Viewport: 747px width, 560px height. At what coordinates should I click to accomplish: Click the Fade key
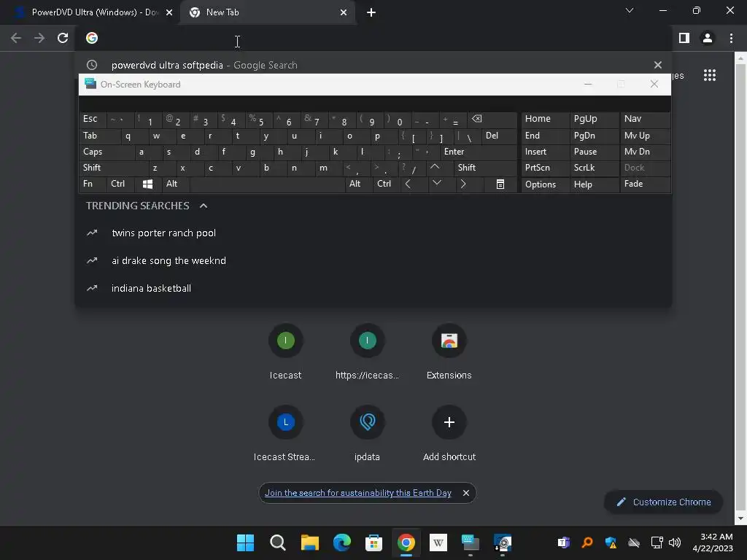[645, 184]
